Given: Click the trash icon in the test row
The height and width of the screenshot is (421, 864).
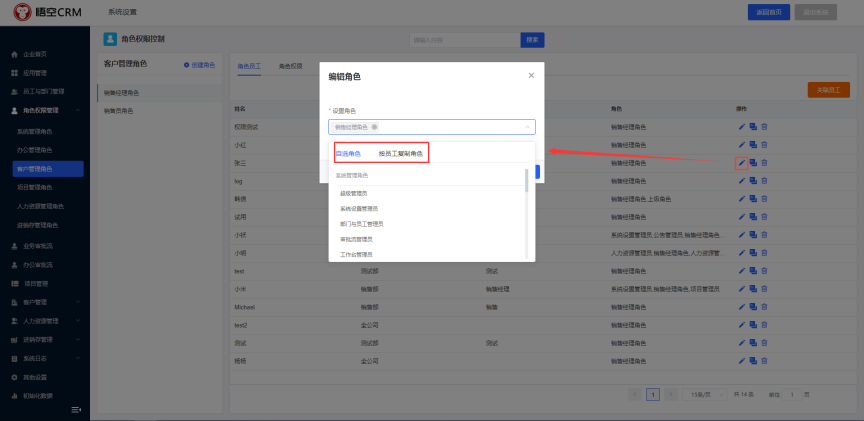Looking at the screenshot, I should (764, 271).
